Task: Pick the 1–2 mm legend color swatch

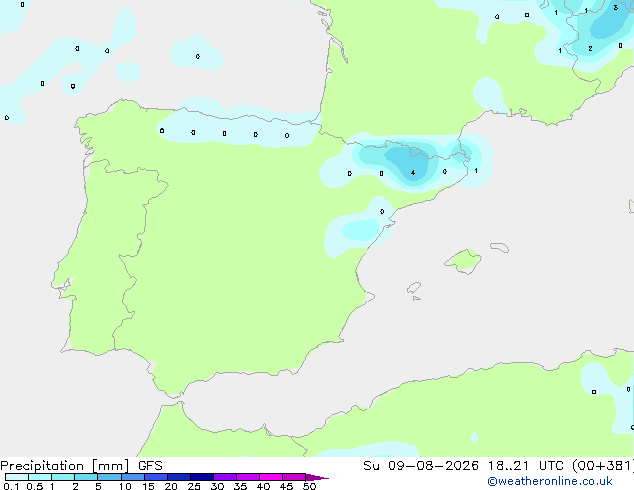Action: 63,477
